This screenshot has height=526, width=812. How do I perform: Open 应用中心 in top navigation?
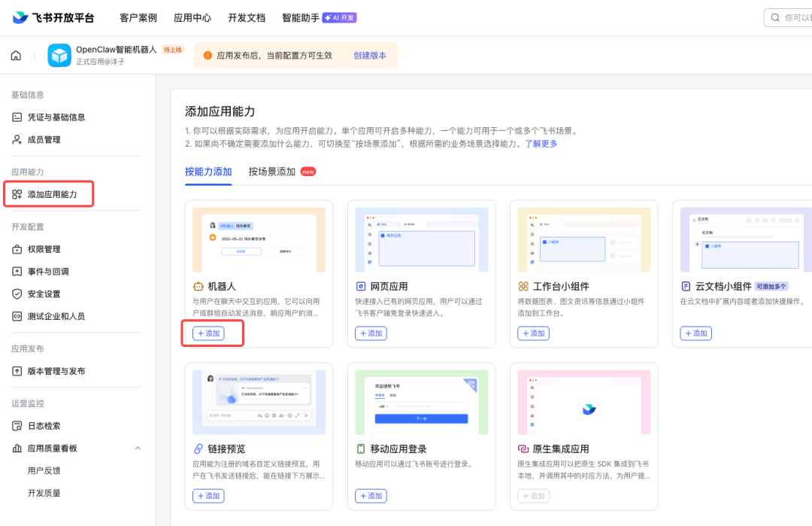[x=192, y=17]
